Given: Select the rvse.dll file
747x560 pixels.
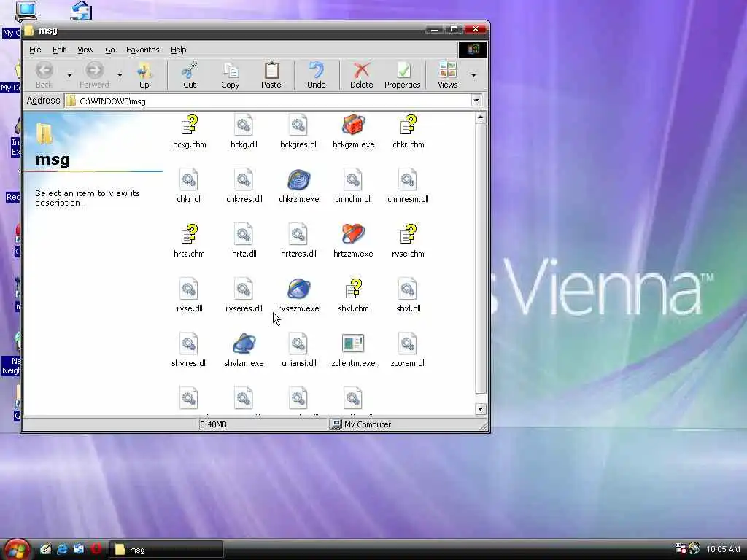Looking at the screenshot, I should [x=189, y=296].
